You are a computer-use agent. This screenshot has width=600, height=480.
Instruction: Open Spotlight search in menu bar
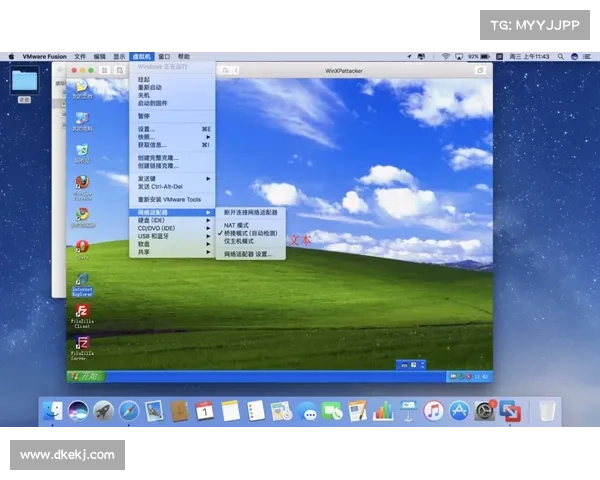tap(561, 57)
